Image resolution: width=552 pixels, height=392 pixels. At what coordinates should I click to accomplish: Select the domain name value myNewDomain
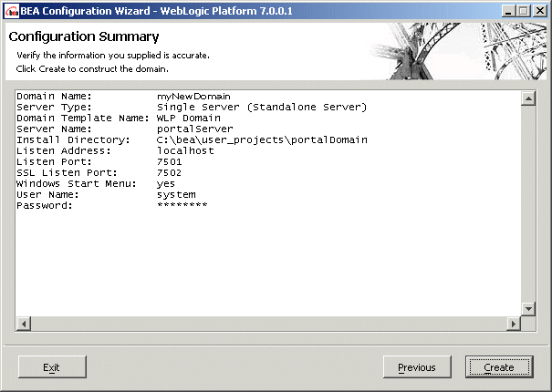coord(193,97)
